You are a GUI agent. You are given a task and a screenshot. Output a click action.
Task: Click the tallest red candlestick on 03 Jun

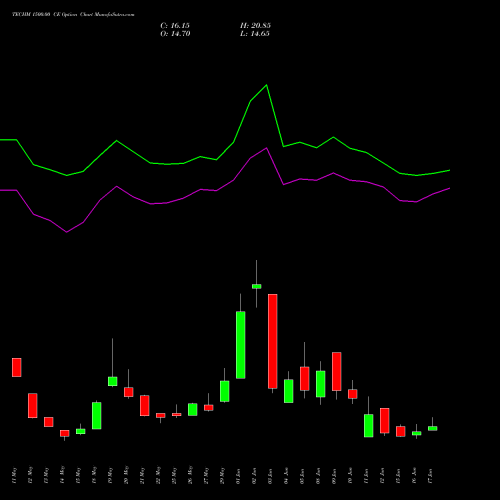[x=273, y=341]
